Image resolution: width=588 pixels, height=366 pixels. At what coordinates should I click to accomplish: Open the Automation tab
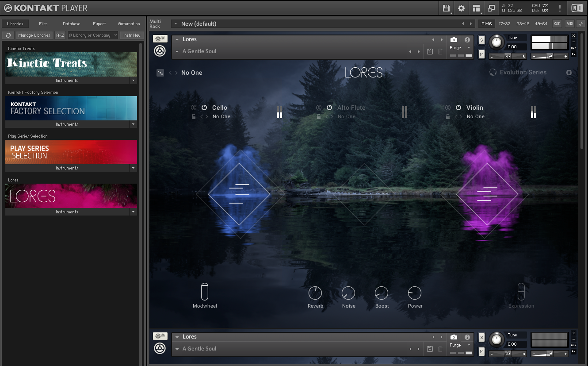[x=129, y=24]
